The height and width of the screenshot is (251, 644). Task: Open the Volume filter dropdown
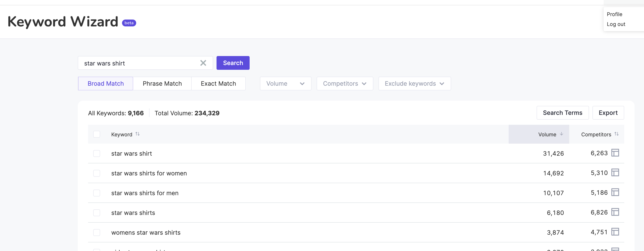click(x=285, y=84)
